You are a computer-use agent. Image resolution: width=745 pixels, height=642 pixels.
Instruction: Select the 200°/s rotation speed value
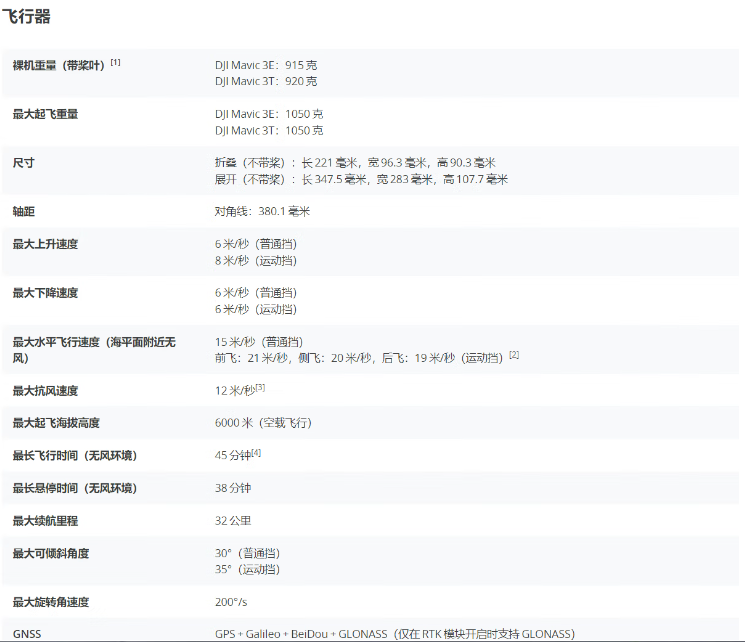pos(233,602)
